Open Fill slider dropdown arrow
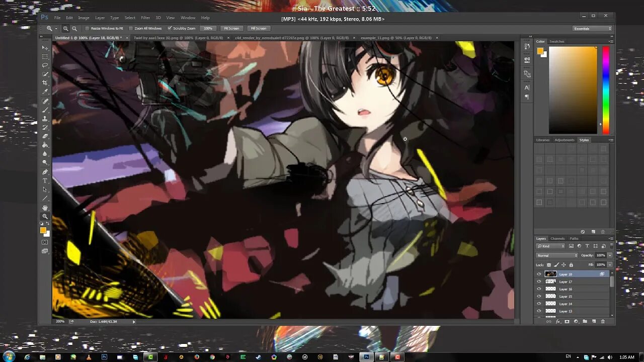 610,264
